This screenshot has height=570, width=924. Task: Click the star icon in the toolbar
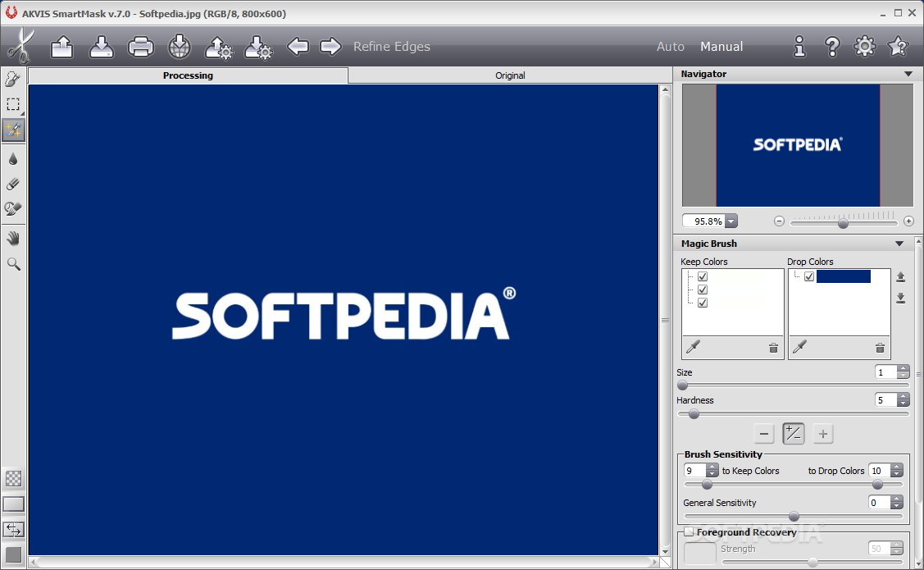point(898,46)
